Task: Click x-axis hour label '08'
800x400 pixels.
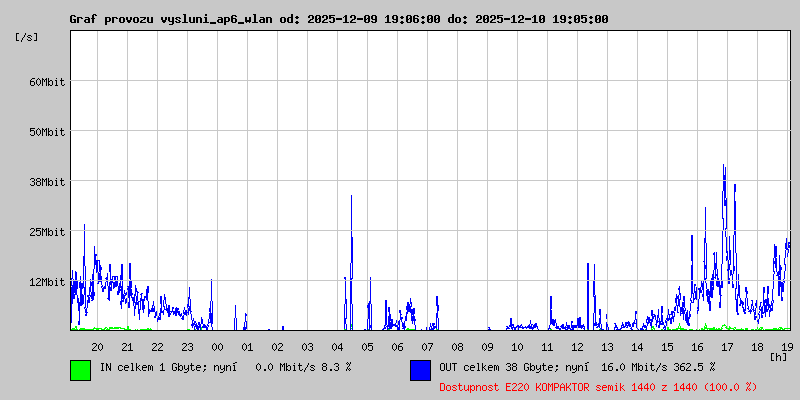Action: pyautogui.click(x=457, y=347)
